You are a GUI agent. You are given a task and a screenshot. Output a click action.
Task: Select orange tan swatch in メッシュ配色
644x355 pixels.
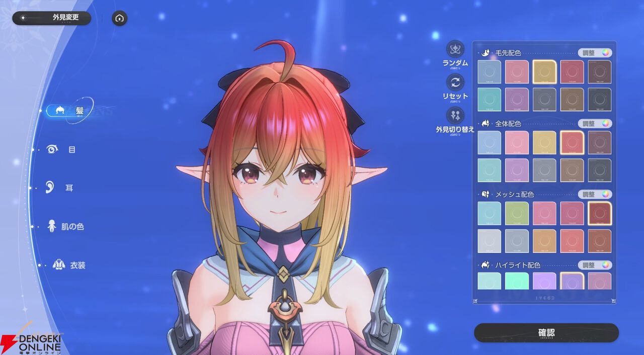[x=544, y=241]
